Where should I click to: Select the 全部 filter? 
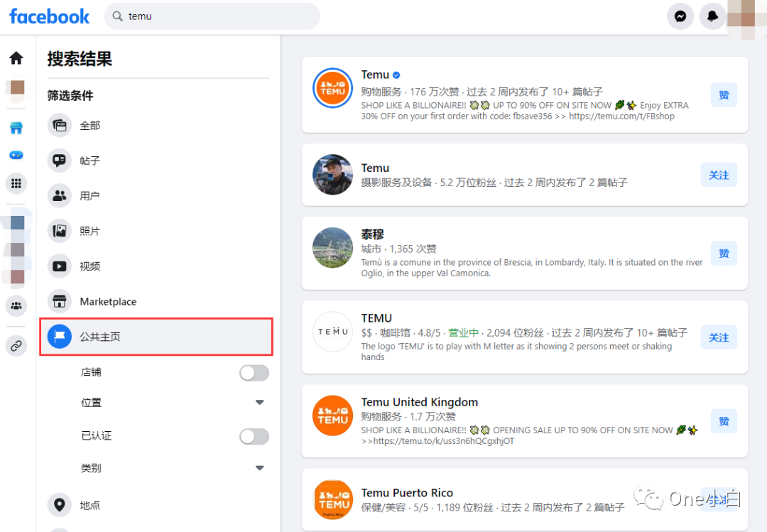(158, 126)
